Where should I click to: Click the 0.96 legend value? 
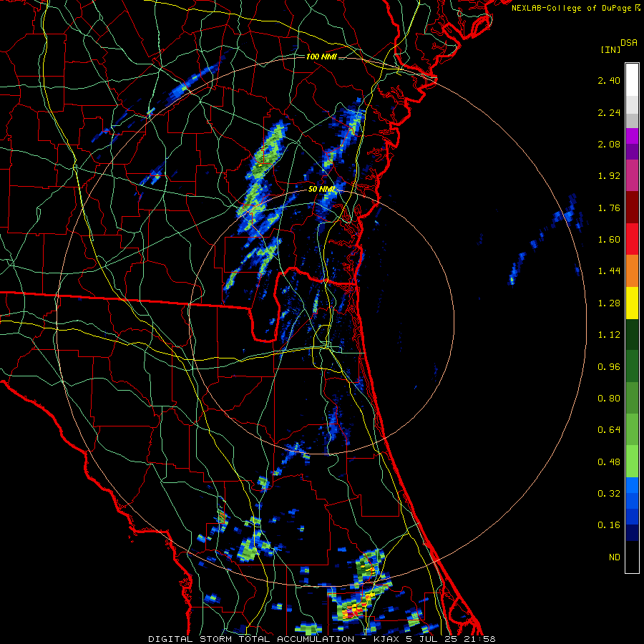(609, 367)
